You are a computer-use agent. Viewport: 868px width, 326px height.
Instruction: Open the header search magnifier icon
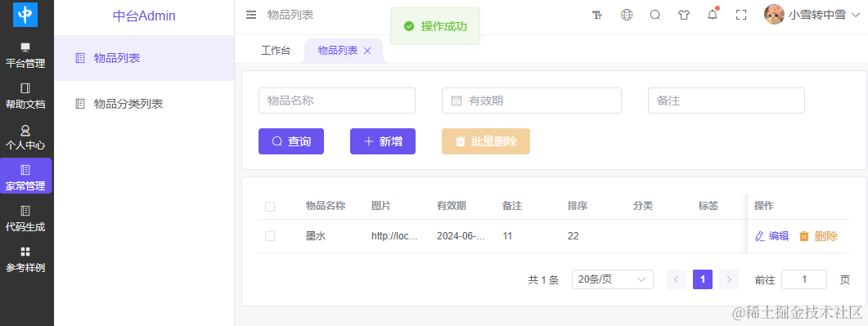(654, 15)
